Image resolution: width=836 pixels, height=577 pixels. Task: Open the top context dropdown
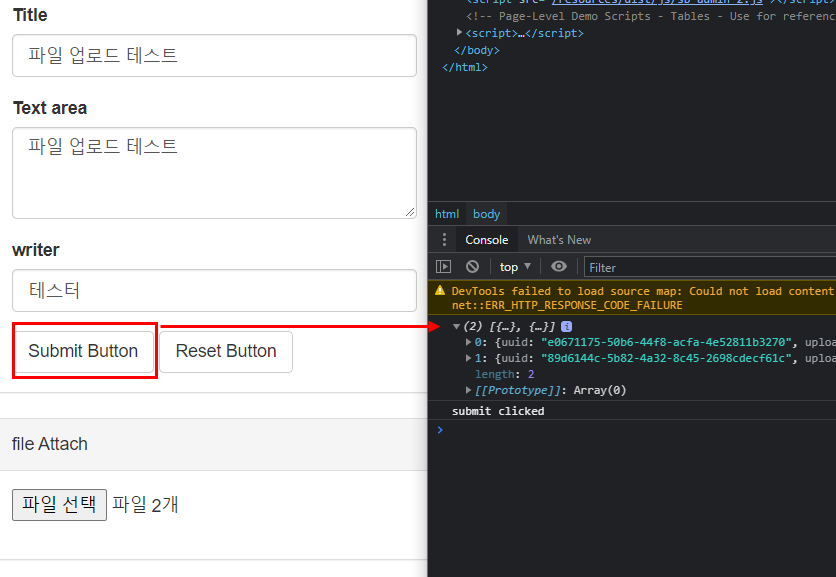(515, 267)
